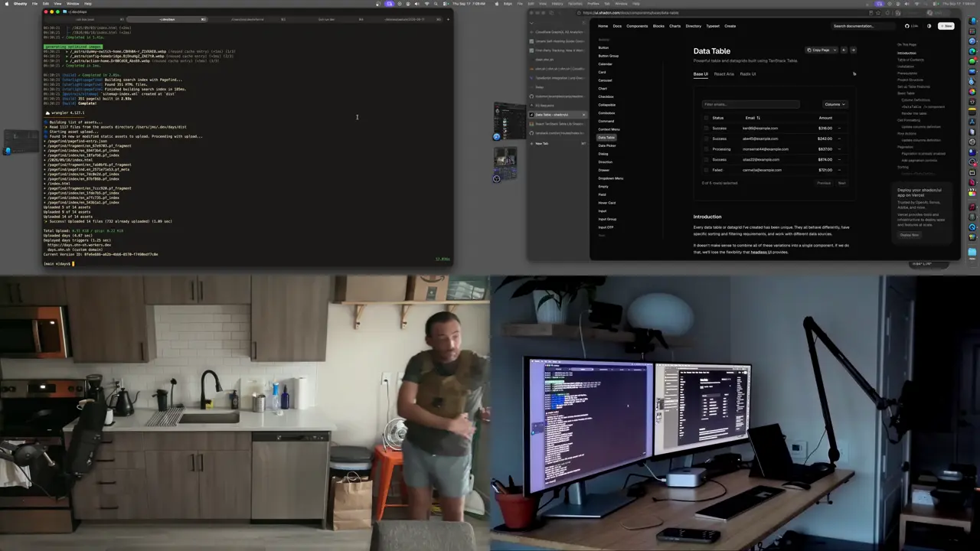
Task: Toggle the dark mode theme icon
Action: [x=929, y=26]
